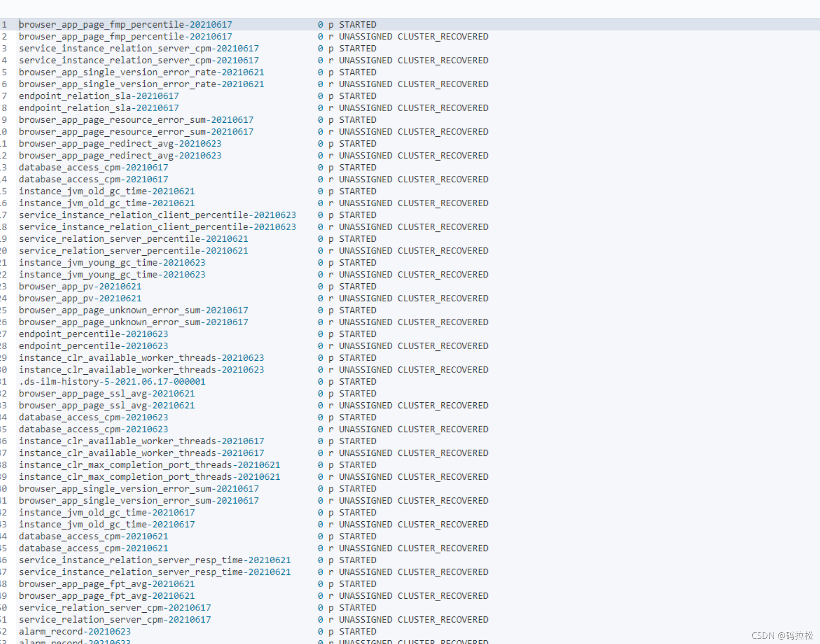Select service_relation_server_cpm-20210617 in the STARTED row
The height and width of the screenshot is (644, 820).
[115, 608]
